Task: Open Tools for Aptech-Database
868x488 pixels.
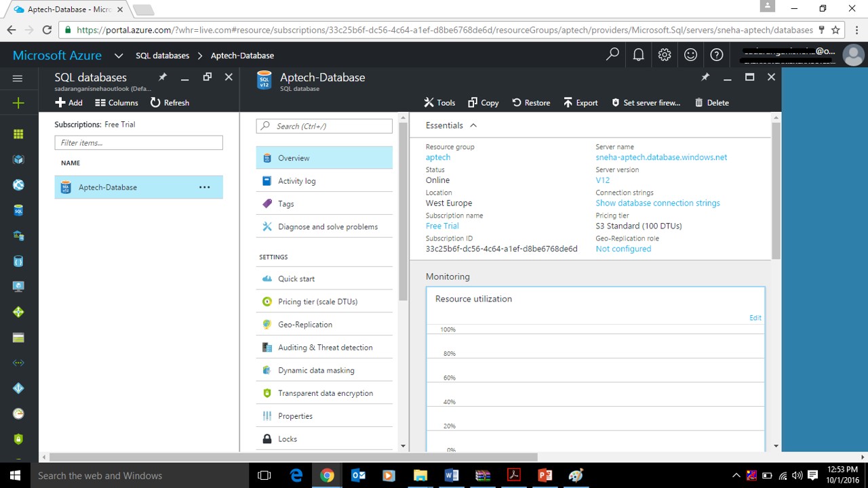Action: coord(439,102)
